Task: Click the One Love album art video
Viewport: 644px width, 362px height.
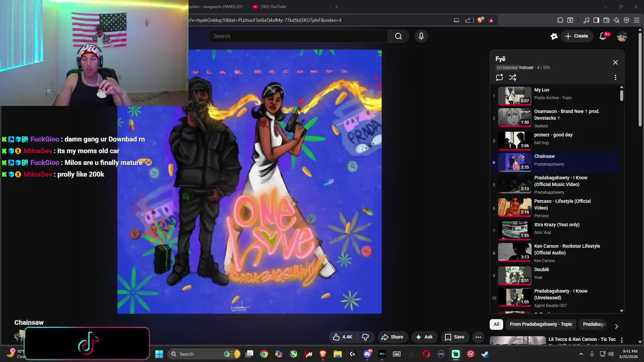Action: (x=250, y=182)
